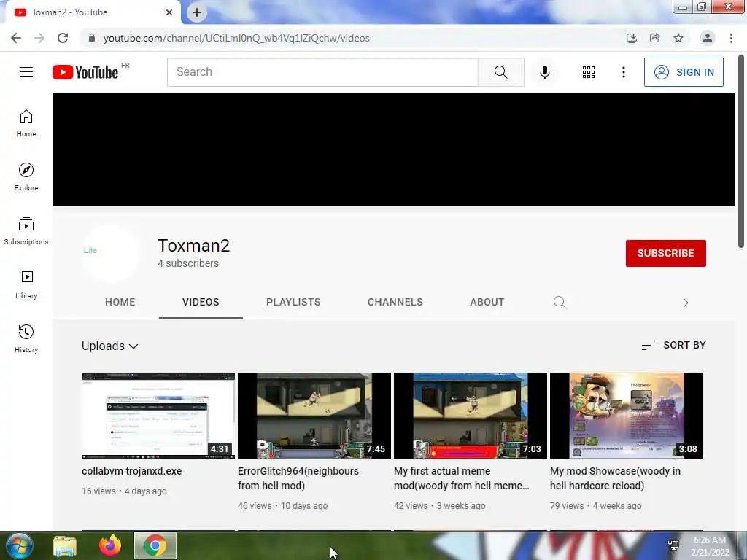Open the ErrorGlitch964 video title
Viewport: 747px width, 560px height.
point(298,478)
